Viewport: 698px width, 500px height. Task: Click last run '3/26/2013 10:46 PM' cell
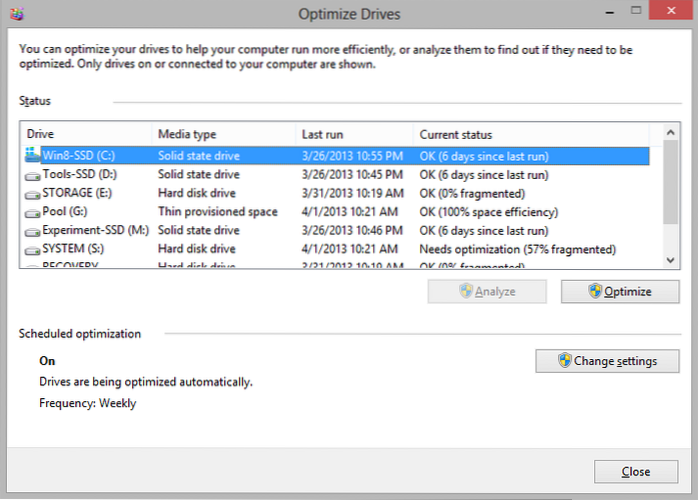[352, 230]
